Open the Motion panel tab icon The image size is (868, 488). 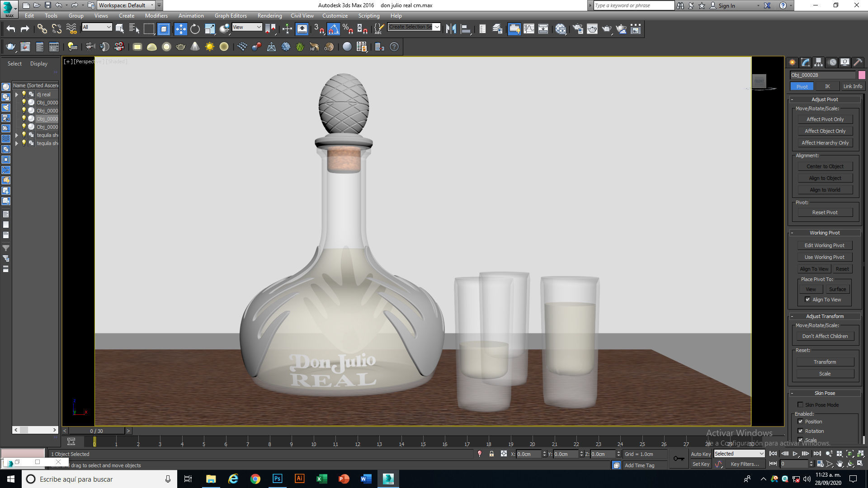pos(832,62)
